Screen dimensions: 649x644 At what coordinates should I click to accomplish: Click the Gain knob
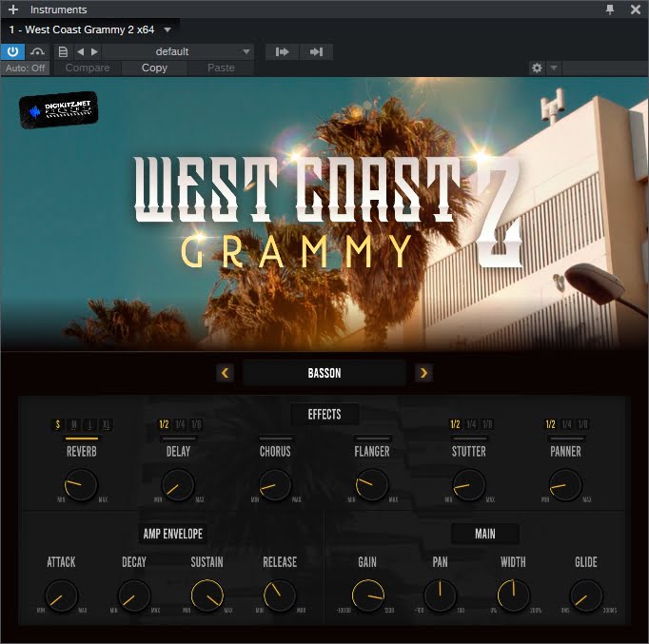tap(367, 595)
